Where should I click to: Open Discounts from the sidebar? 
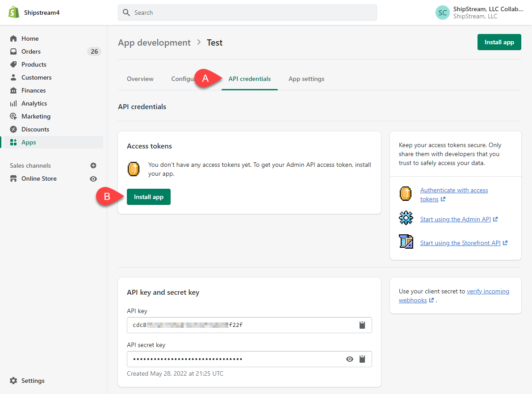tap(35, 129)
